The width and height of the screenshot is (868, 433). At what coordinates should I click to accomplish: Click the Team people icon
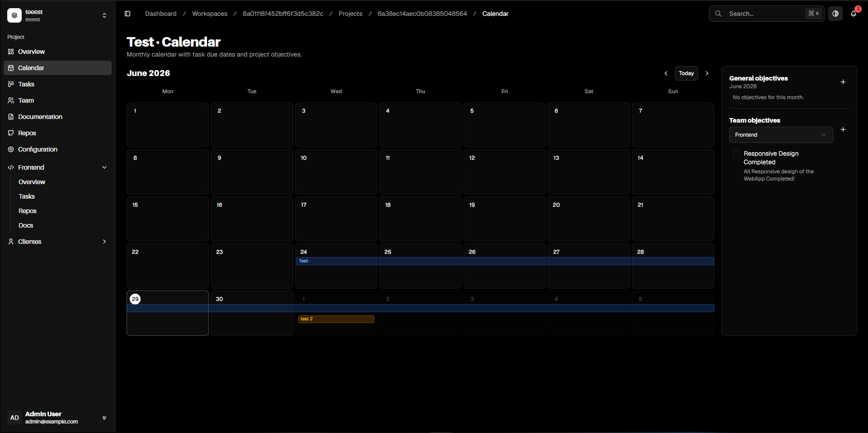[x=11, y=100]
